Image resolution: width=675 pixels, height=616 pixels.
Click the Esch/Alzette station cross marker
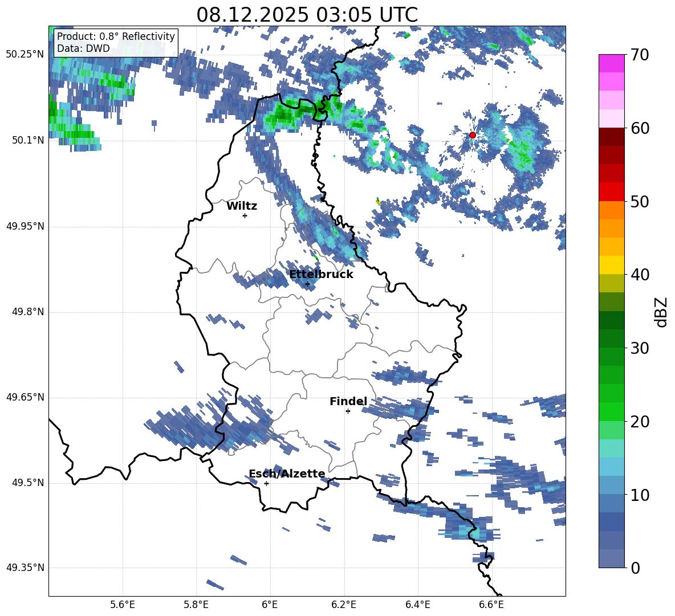point(266,483)
